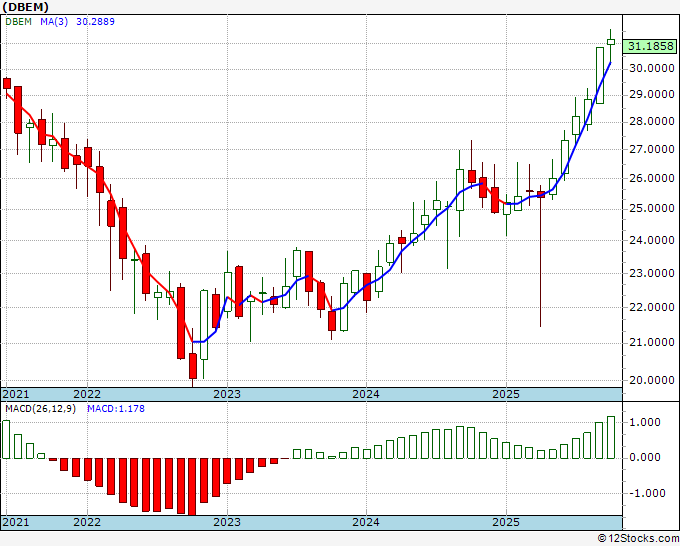
Task: Click 2024 on the MACD timeline
Action: click(x=366, y=522)
